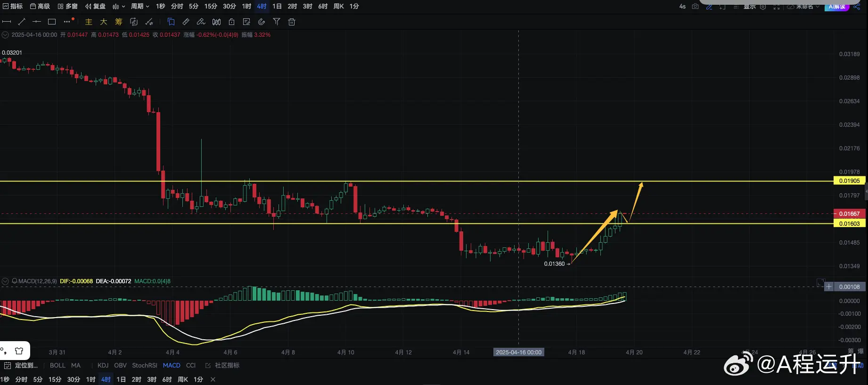Select the eraser tool in toolbar
Screen dimensions: 868x385
(201, 22)
